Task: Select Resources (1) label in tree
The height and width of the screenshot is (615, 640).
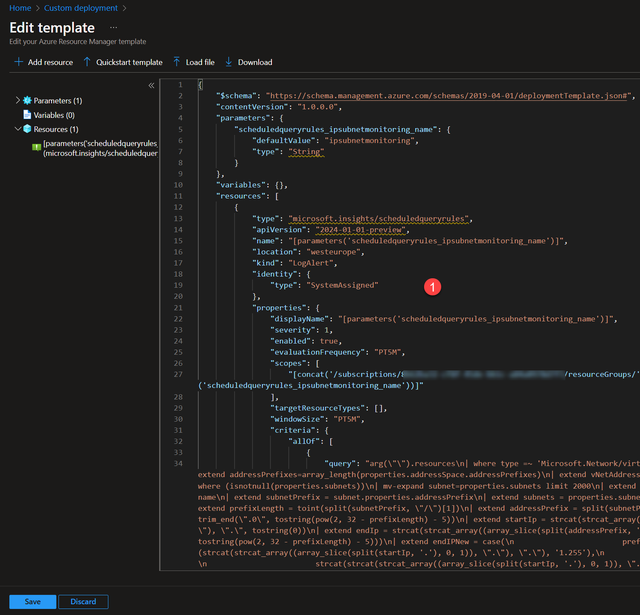Action: [56, 129]
